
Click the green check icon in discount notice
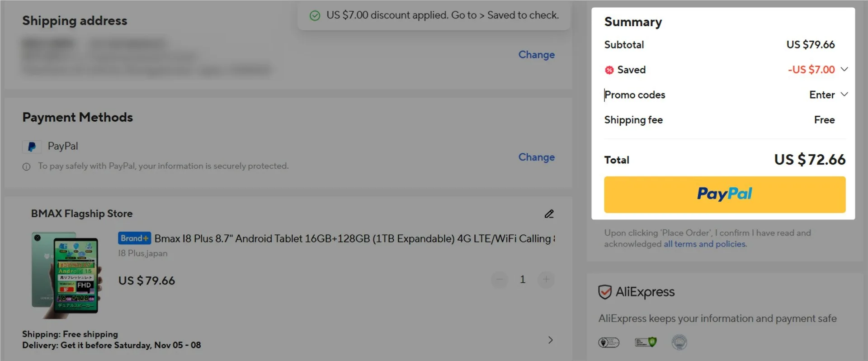pyautogui.click(x=315, y=16)
